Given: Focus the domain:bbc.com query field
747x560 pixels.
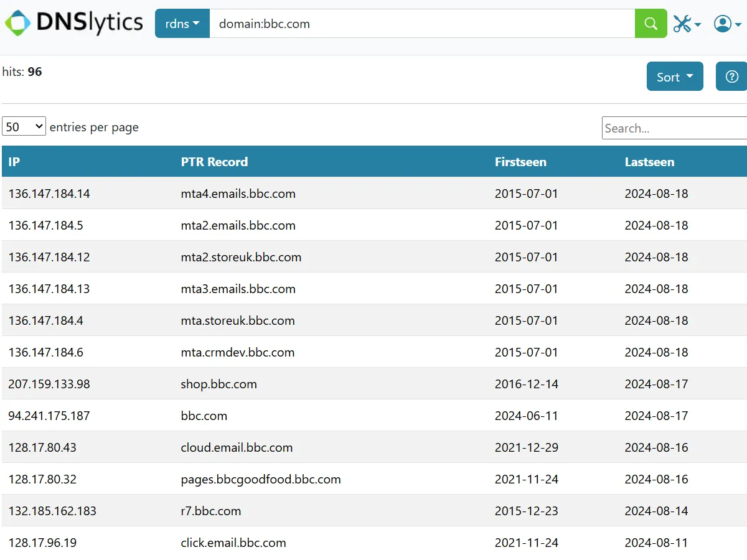Looking at the screenshot, I should [x=422, y=24].
